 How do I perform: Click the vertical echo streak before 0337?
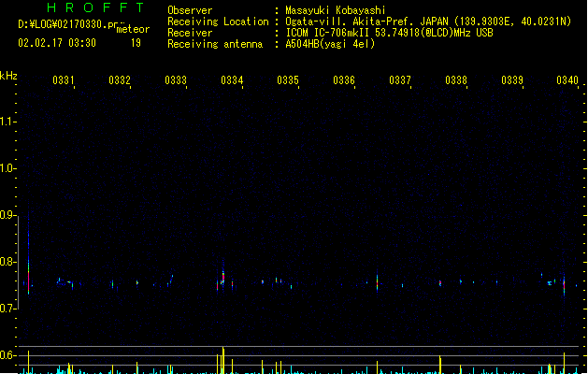point(378,282)
